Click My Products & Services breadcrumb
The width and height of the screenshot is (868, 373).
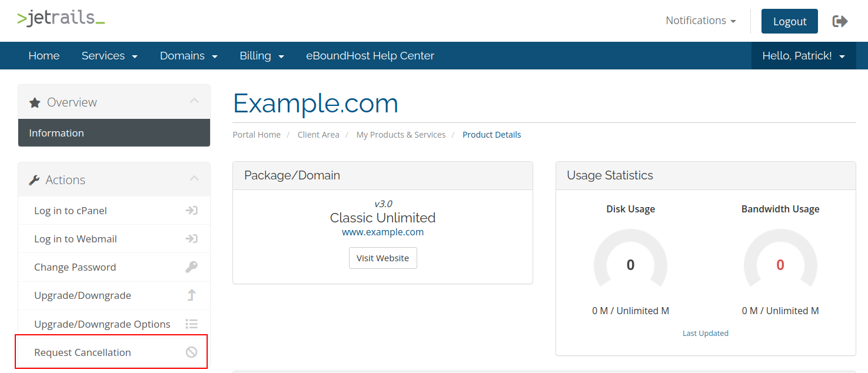pos(401,135)
